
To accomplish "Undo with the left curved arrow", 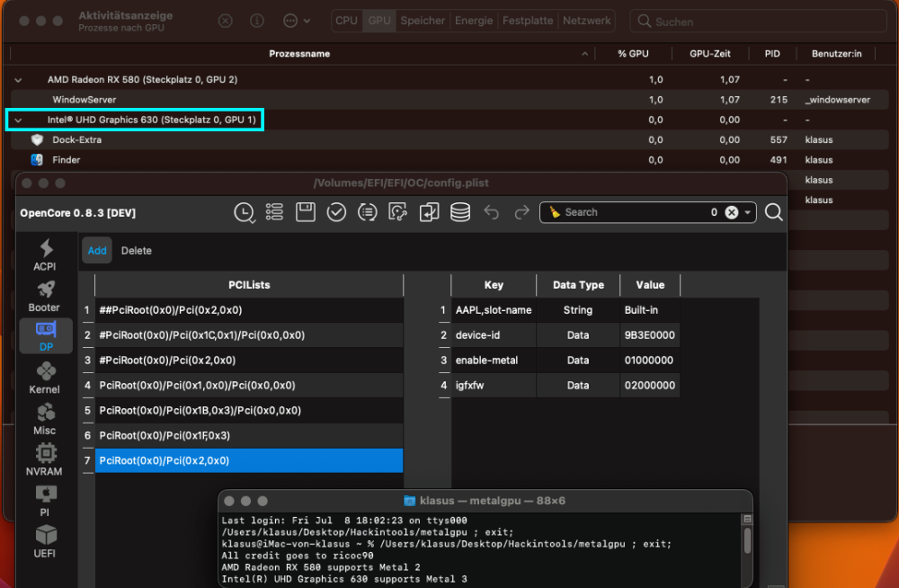I will pyautogui.click(x=492, y=212).
